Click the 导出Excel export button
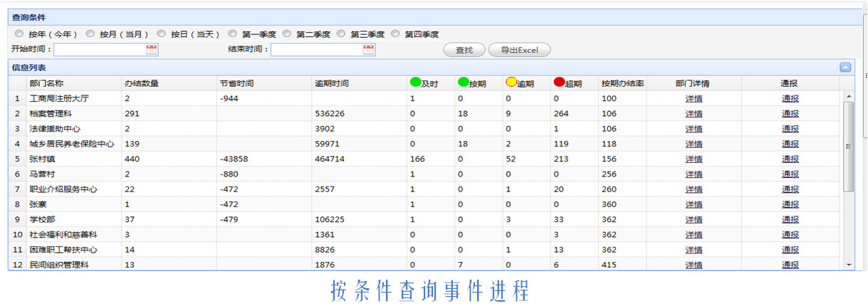This screenshot has width=868, height=306. coord(519,50)
